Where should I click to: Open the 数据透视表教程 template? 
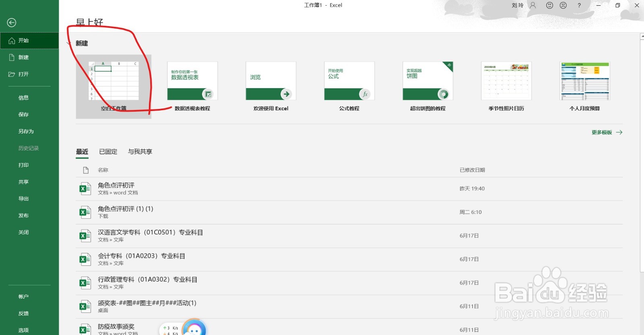point(192,86)
